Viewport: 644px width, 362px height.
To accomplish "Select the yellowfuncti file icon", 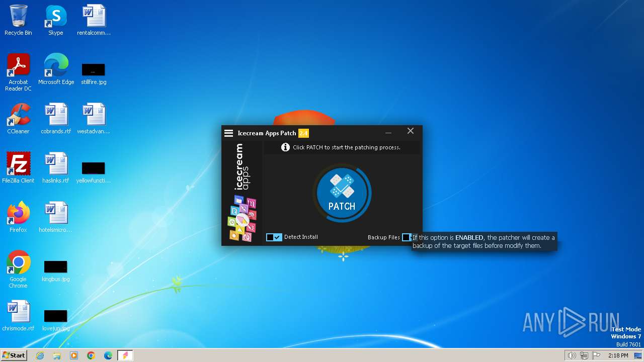I will click(x=94, y=171).
